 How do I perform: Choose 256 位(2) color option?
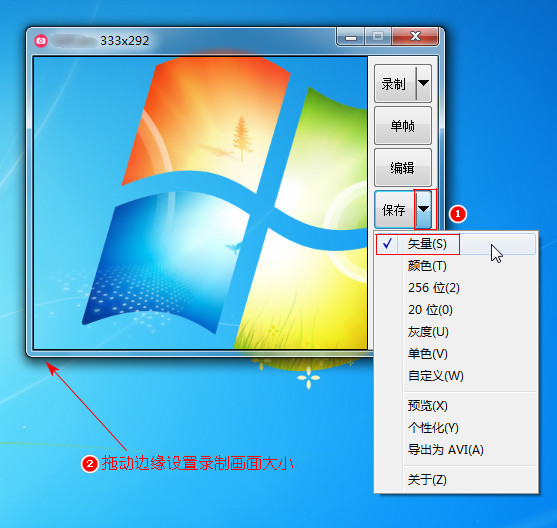(x=455, y=287)
